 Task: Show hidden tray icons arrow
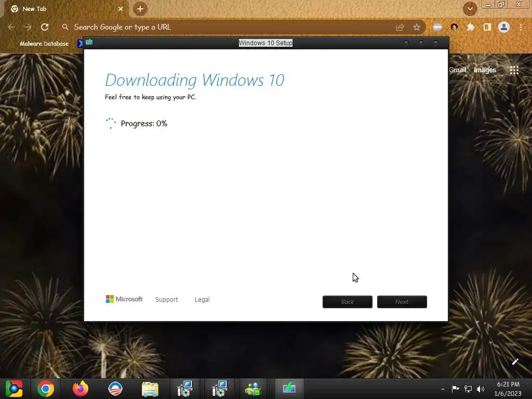coord(443,389)
